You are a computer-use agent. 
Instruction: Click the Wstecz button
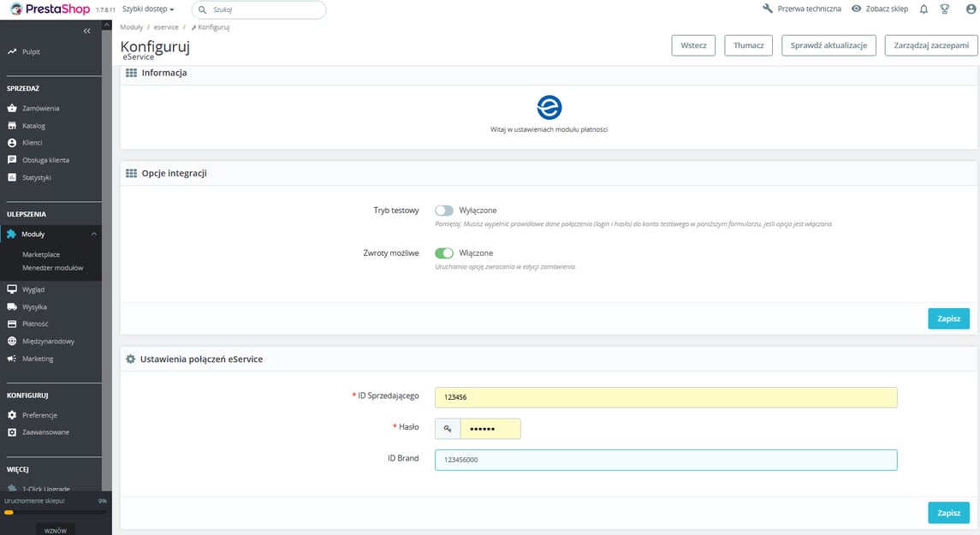click(x=693, y=45)
